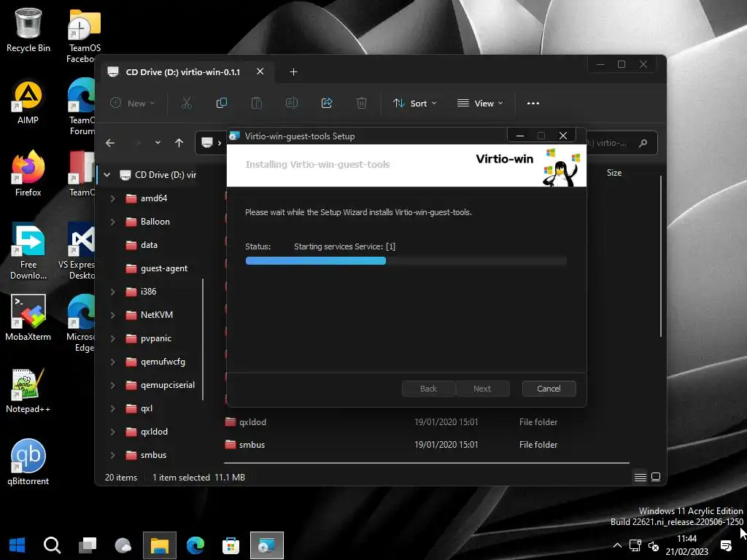Image resolution: width=747 pixels, height=560 pixels.
Task: Select the pvpanic folder in tree
Action: click(156, 338)
